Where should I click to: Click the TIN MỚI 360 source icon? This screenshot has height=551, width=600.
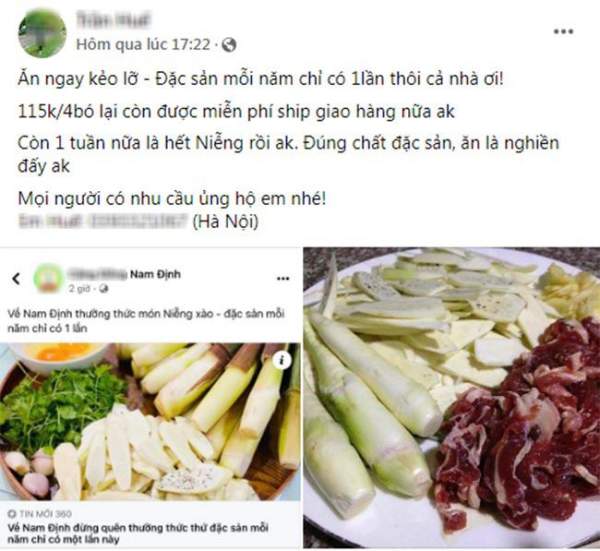coord(12,514)
